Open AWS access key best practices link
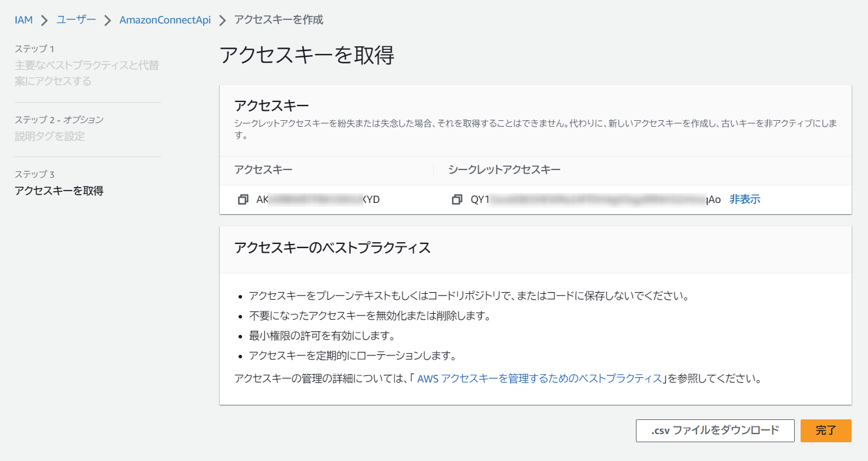This screenshot has height=461, width=868. click(539, 378)
